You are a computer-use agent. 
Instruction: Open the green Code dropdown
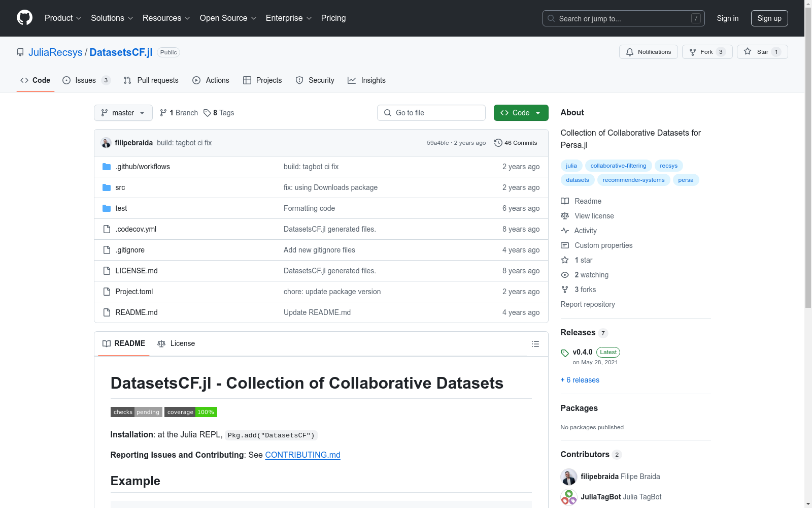[521, 113]
